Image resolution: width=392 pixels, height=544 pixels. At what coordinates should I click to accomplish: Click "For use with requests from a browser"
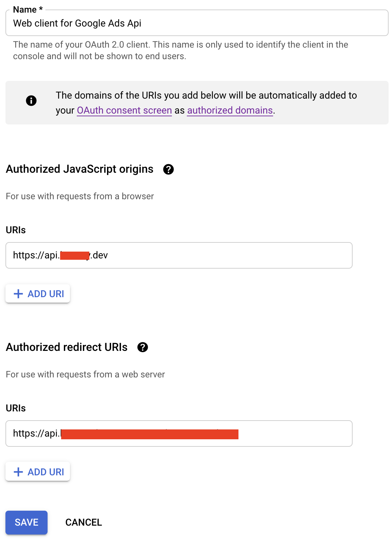pos(80,196)
